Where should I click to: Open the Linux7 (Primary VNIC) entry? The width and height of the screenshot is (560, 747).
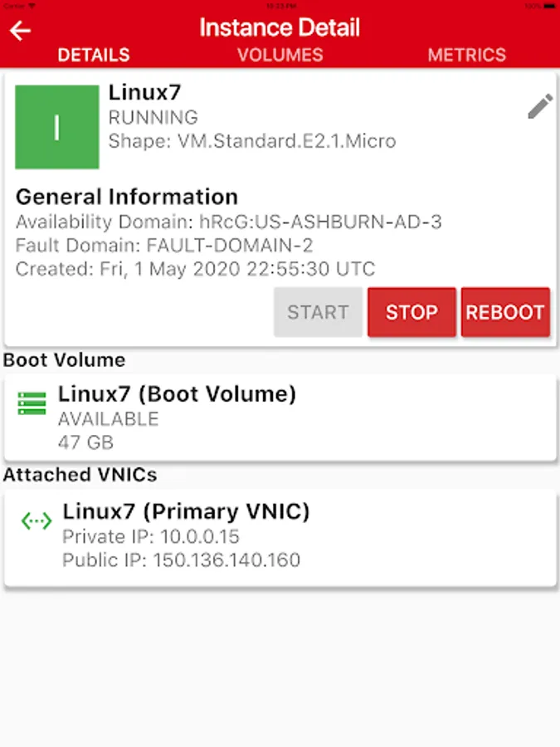click(186, 511)
